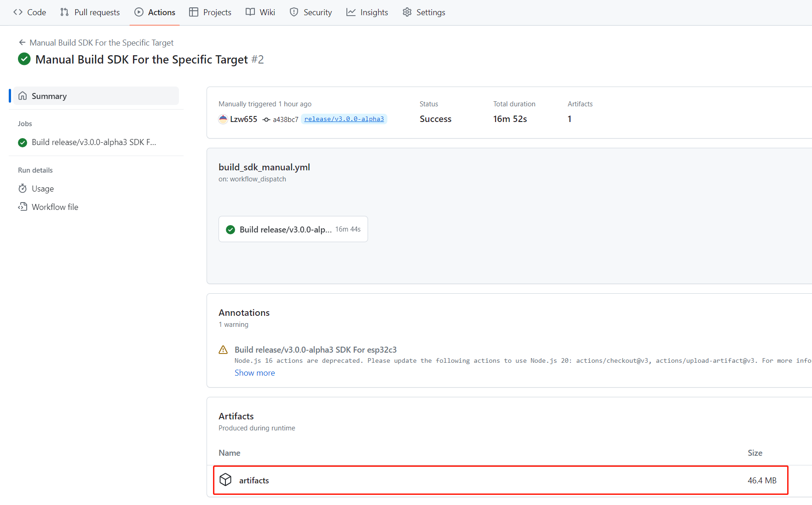This screenshot has width=812, height=505.
Task: Click the Lzw655 user avatar
Action: (223, 119)
